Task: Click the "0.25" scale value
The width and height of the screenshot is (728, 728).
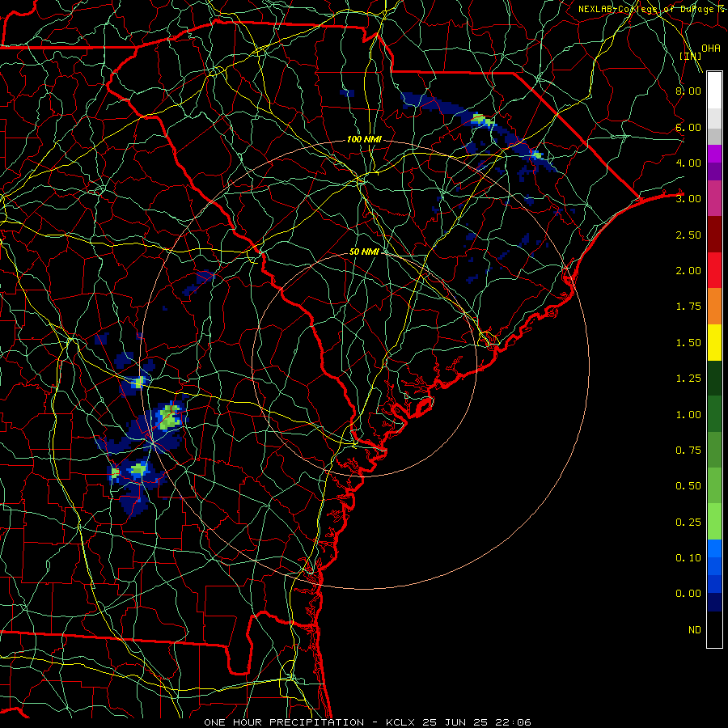Action: tap(688, 523)
